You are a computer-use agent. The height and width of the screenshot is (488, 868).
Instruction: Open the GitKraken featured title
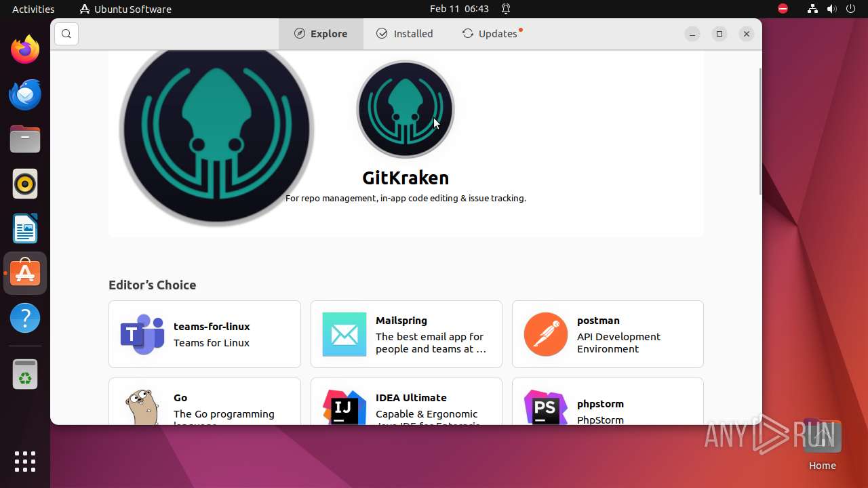(x=406, y=178)
